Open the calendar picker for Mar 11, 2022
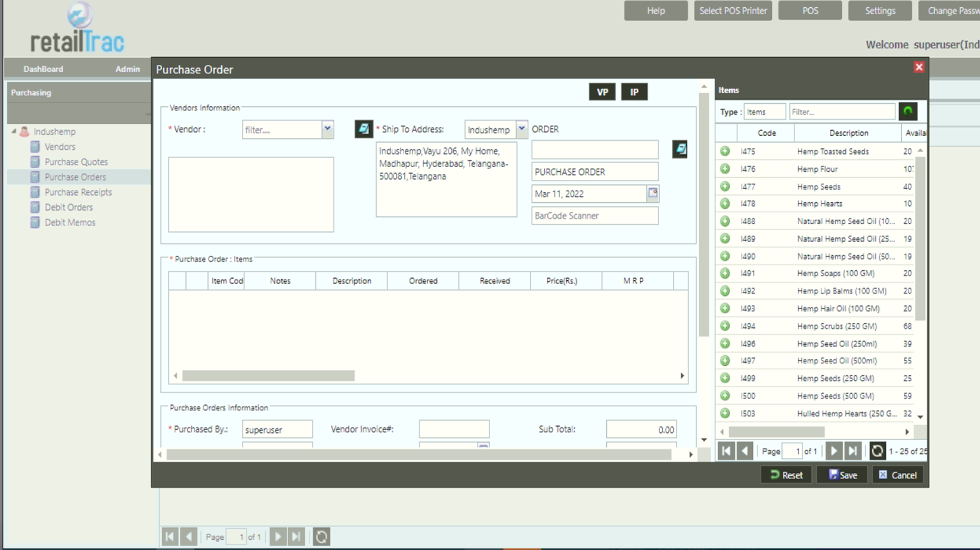This screenshot has width=980, height=550. [x=653, y=193]
